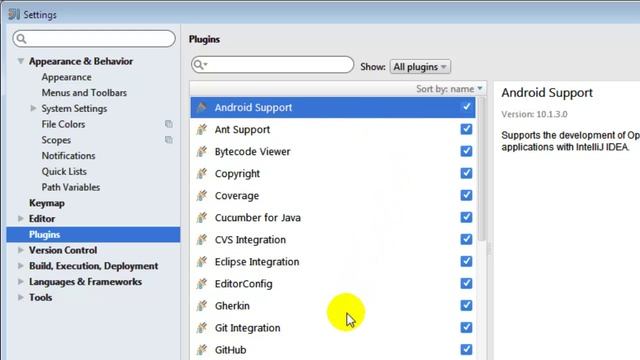Select the Bytecode Viewer plugin row
640x360 pixels.
[333, 151]
